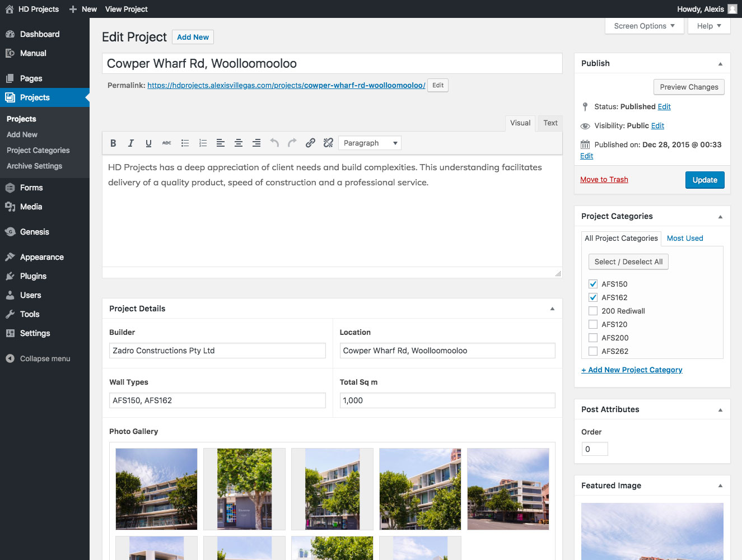Expand the Help panel
The width and height of the screenshot is (742, 560).
[x=709, y=26]
